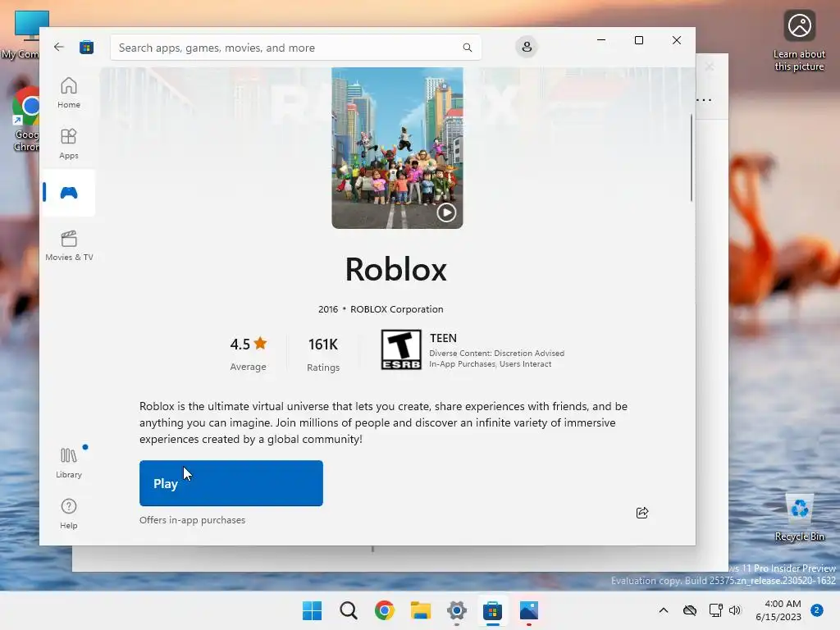Open taskbar Search
Screen dimensions: 840x630
[348, 610]
